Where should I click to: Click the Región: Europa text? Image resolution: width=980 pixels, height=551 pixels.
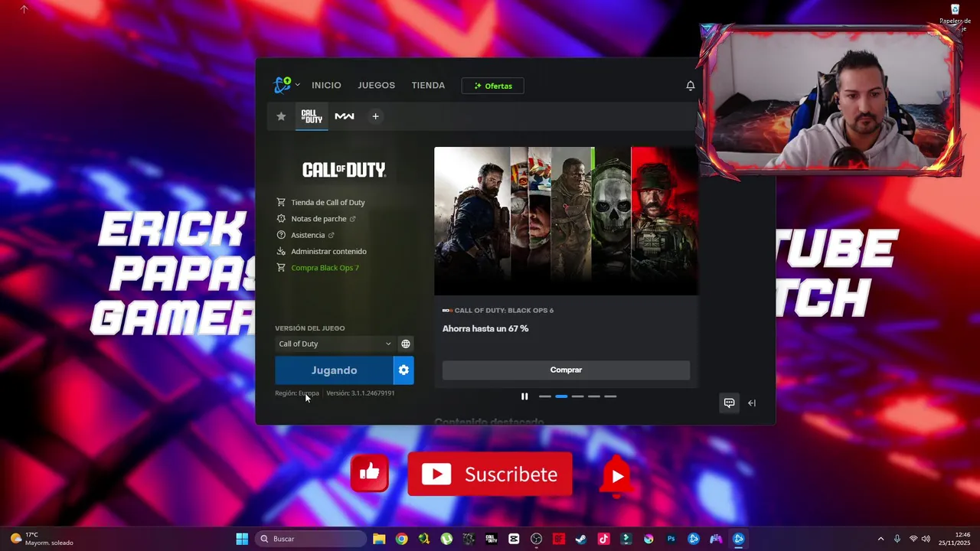point(297,393)
